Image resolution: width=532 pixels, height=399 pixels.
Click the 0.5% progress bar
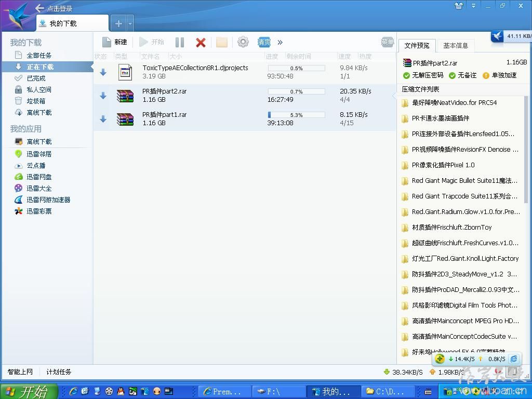296,68
